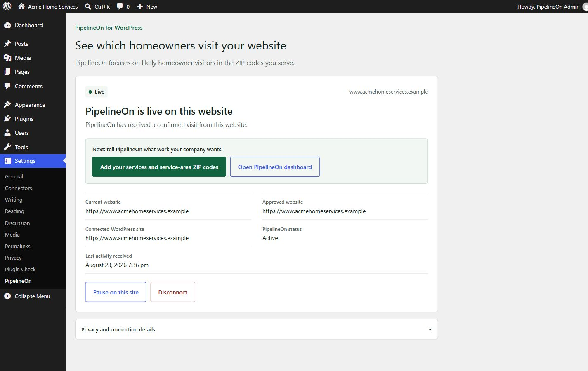The width and height of the screenshot is (588, 371).
Task: Open Connectors settings submenu
Action: pyautogui.click(x=18, y=188)
